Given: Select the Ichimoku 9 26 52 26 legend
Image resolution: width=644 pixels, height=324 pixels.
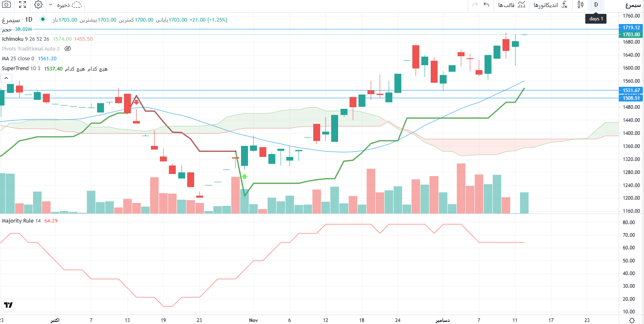Looking at the screenshot, I should (26, 39).
